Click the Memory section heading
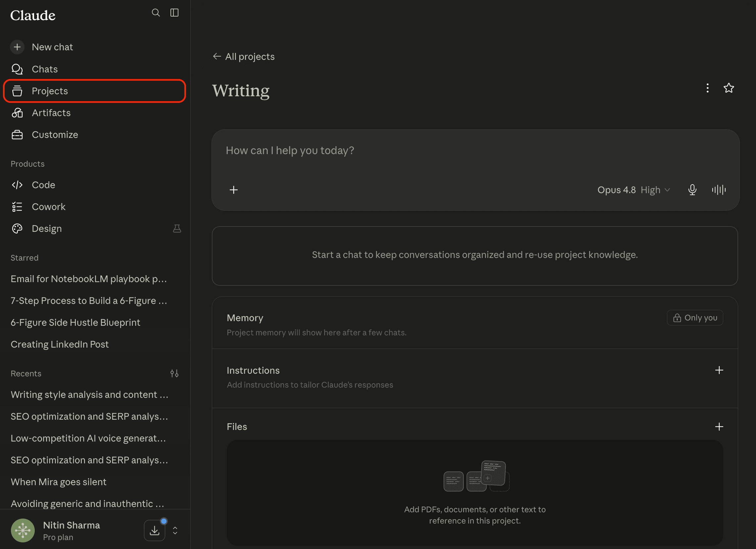756x549 pixels. point(245,318)
